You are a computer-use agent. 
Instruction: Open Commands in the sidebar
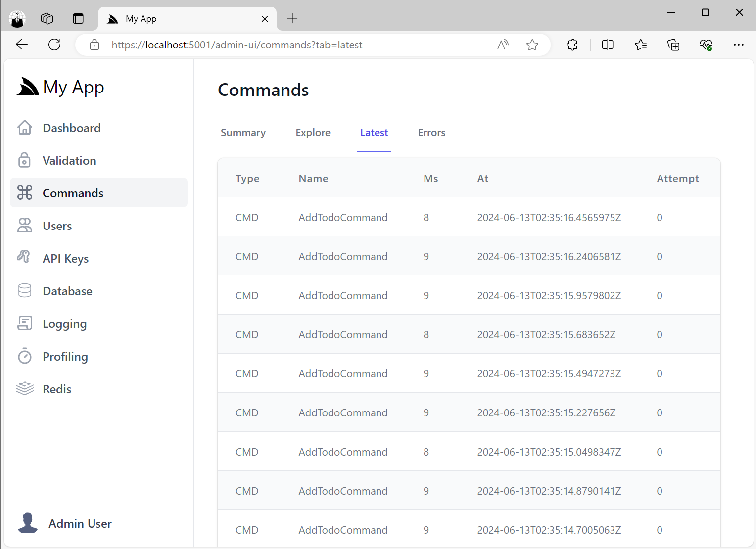point(98,193)
